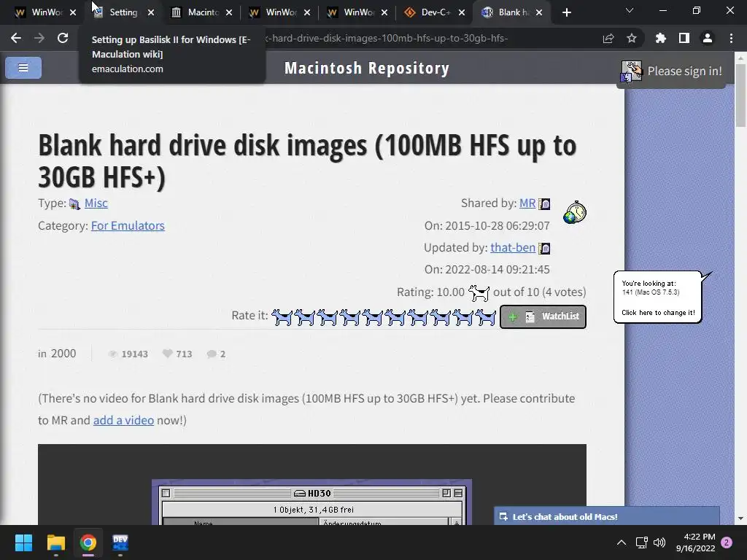
Task: Open Chrome extensions puzzle icon
Action: point(660,38)
